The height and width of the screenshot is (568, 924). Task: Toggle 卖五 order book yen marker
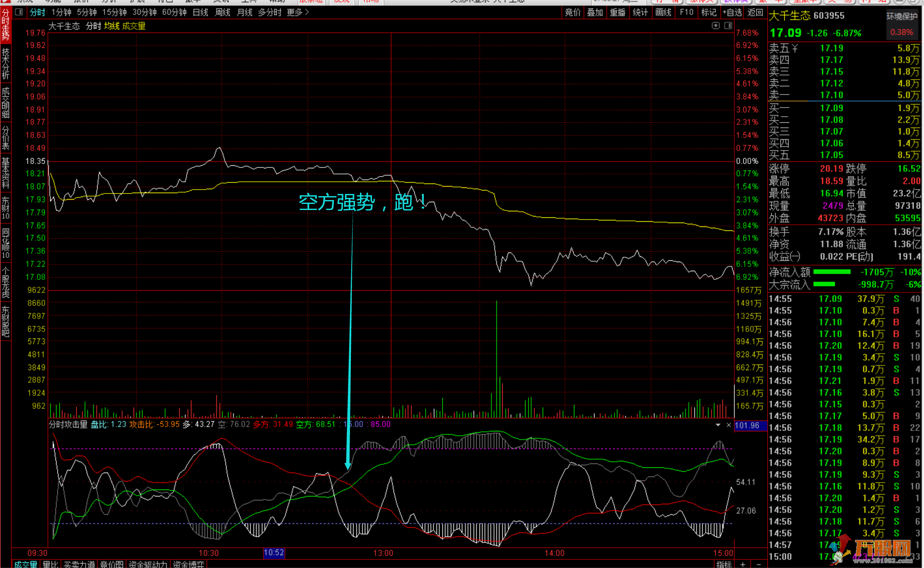pos(795,48)
